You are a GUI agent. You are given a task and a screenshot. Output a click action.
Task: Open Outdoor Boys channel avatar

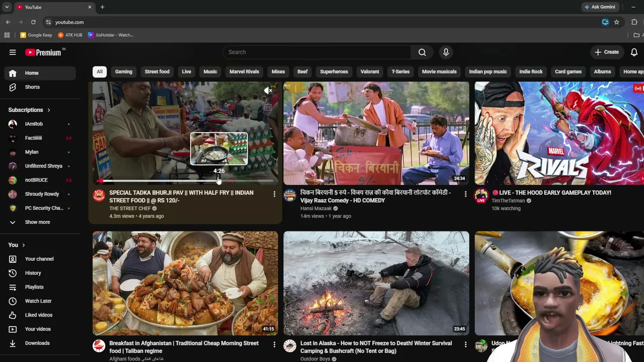[290, 346]
